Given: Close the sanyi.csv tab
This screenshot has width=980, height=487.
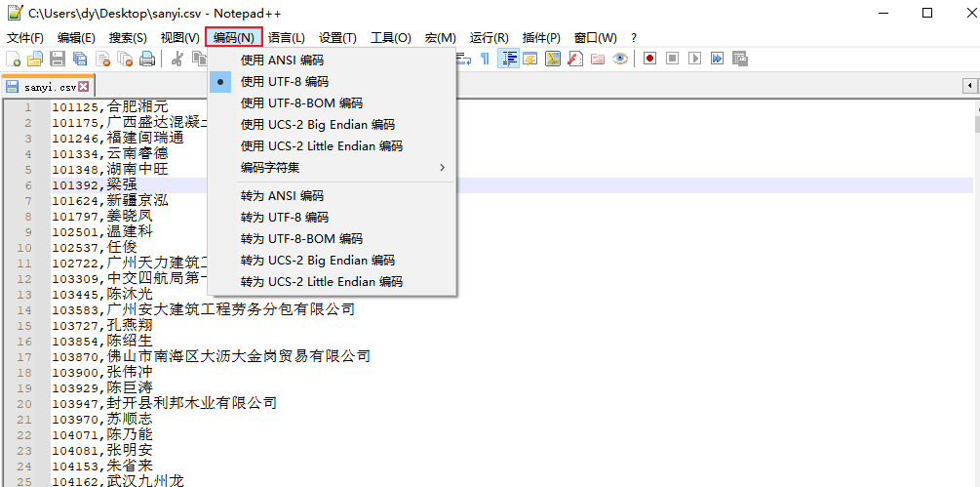Looking at the screenshot, I should click(x=83, y=87).
